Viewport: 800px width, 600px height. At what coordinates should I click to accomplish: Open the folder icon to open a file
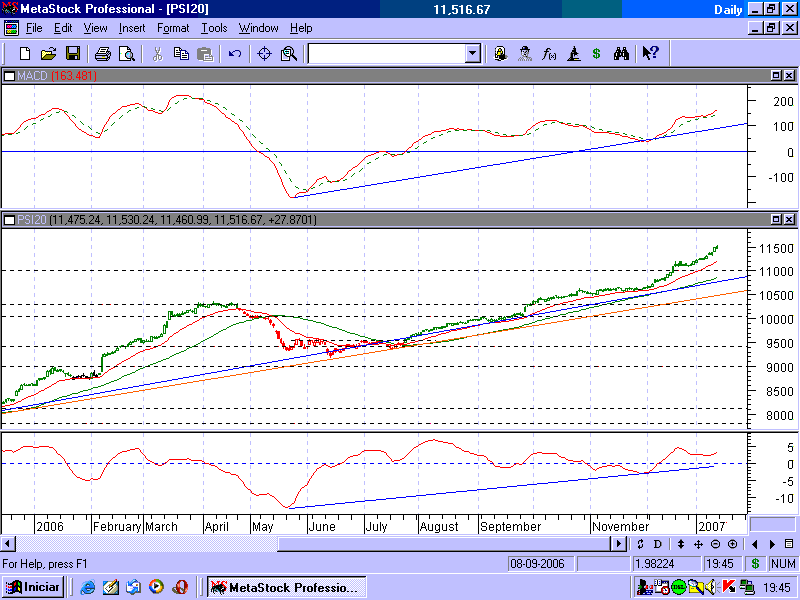[x=49, y=54]
